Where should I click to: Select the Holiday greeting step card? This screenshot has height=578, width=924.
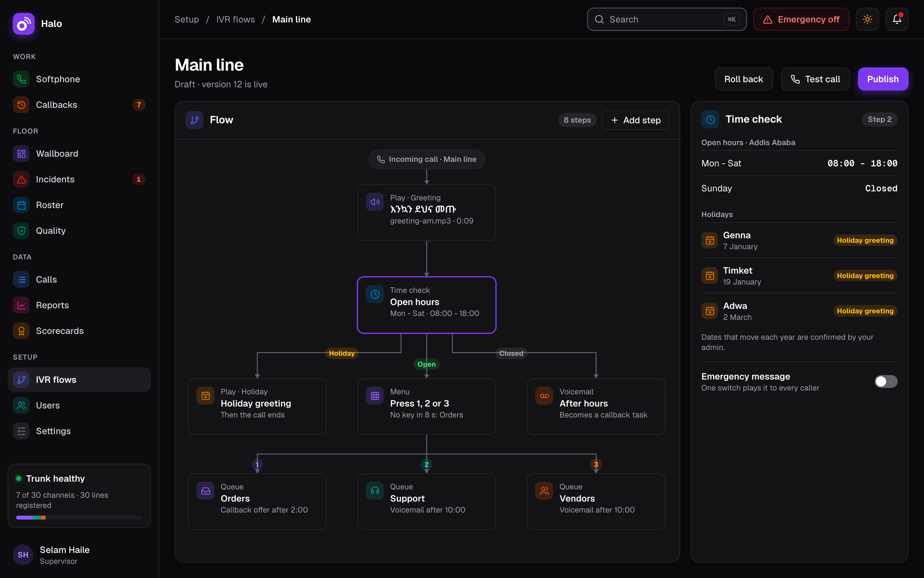tap(257, 406)
